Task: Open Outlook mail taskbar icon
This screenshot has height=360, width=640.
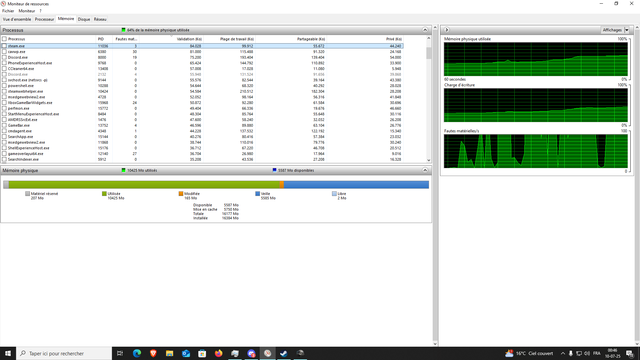Action: (186, 353)
